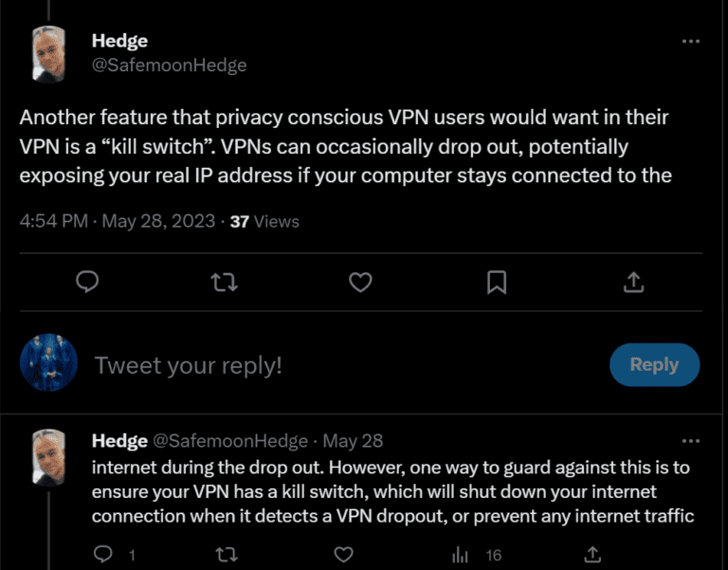The height and width of the screenshot is (570, 728).
Task: Open Hedge's profile picture on main tweet
Action: point(48,54)
